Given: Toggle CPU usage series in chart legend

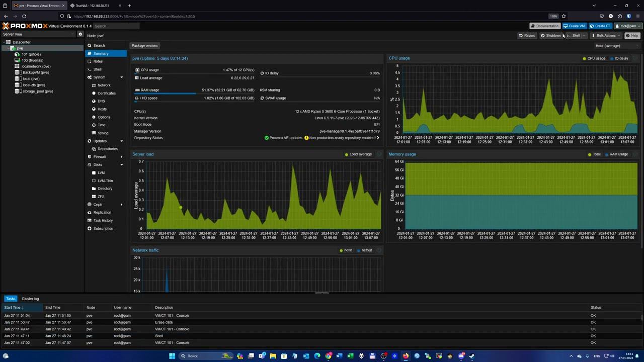Looking at the screenshot, I should point(594,58).
